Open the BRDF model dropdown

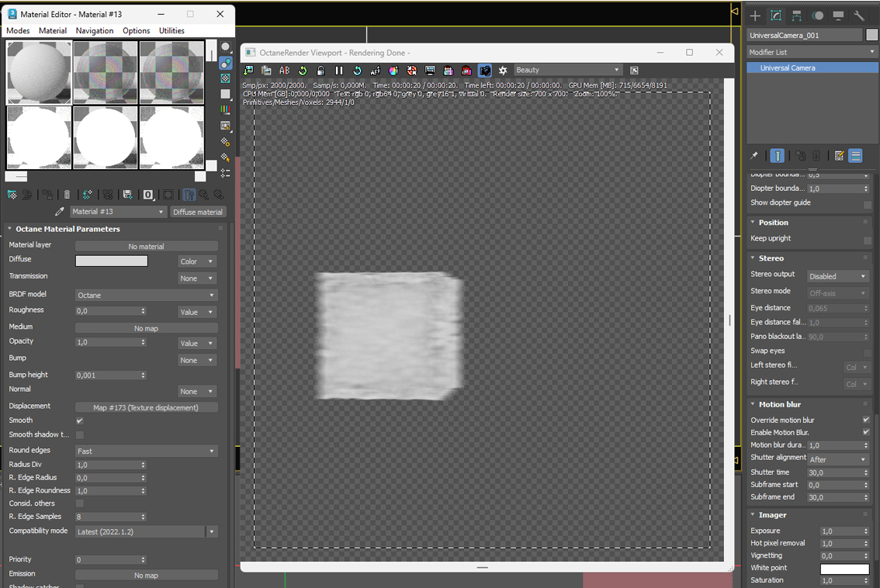click(x=147, y=295)
